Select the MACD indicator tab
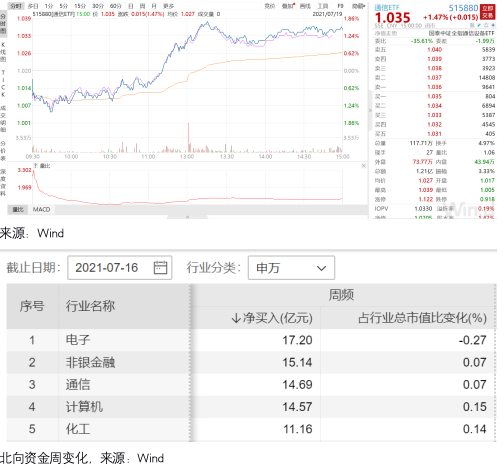 [42, 209]
